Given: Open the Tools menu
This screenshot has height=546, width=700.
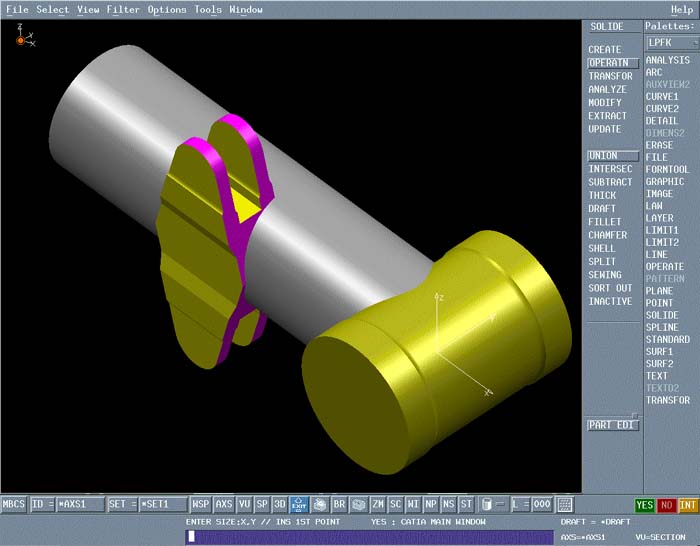Looking at the screenshot, I should pos(208,9).
